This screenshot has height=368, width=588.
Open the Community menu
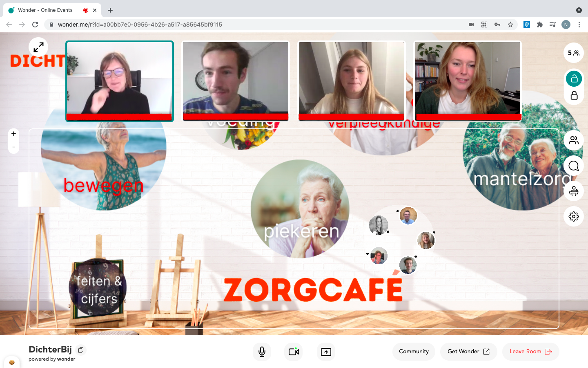pyautogui.click(x=414, y=351)
